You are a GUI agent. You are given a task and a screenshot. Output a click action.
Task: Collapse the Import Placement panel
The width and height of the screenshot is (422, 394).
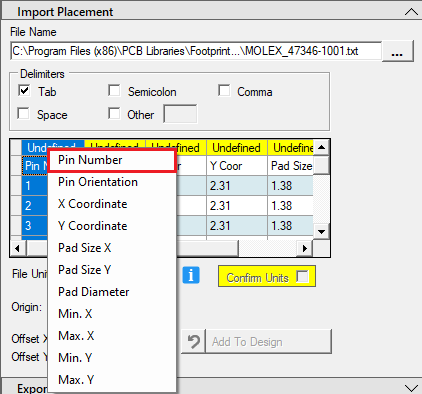click(x=411, y=12)
